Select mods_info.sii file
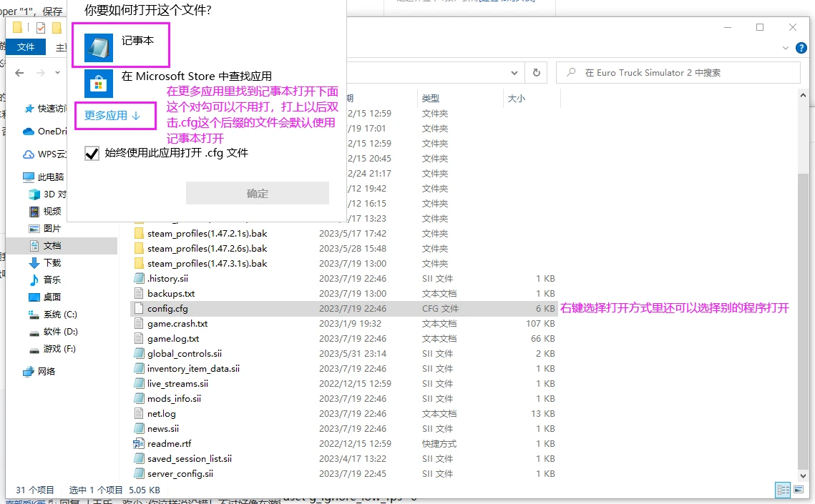Viewport: 815px width, 504px height. coord(174,399)
